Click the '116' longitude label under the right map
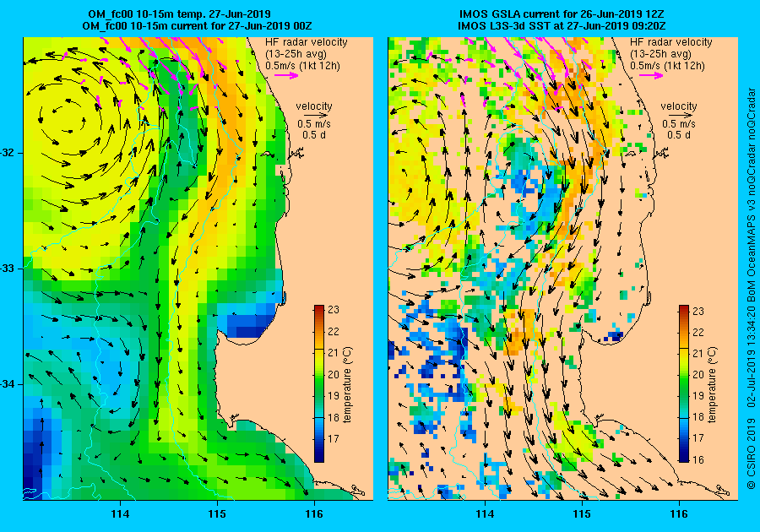760x532 pixels. 679,514
